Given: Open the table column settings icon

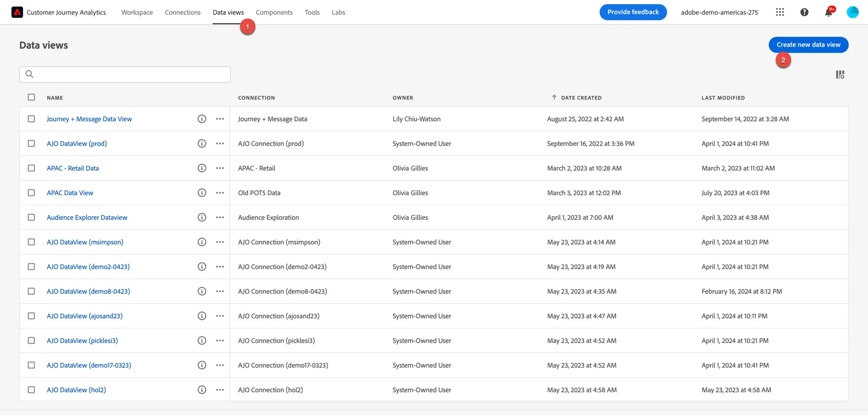Looking at the screenshot, I should click(x=840, y=74).
